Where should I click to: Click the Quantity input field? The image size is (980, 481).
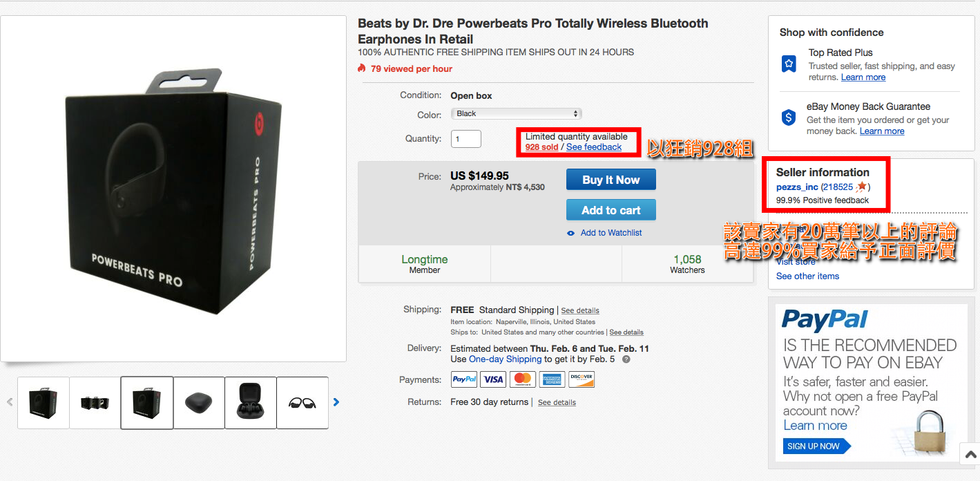(x=466, y=139)
